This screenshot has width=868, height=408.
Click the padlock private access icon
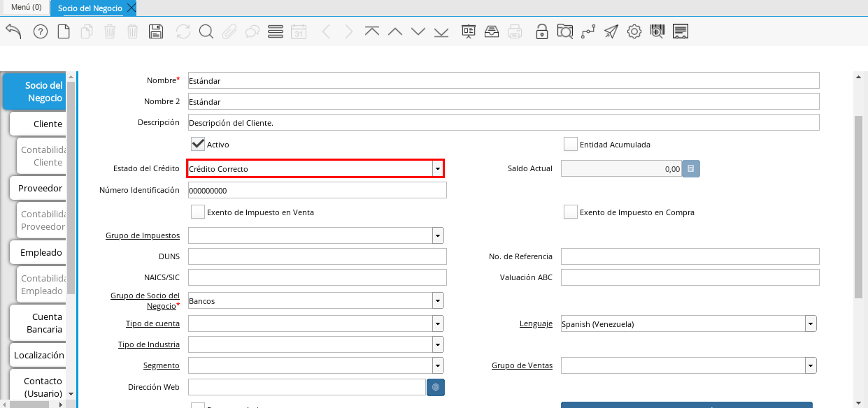541,31
